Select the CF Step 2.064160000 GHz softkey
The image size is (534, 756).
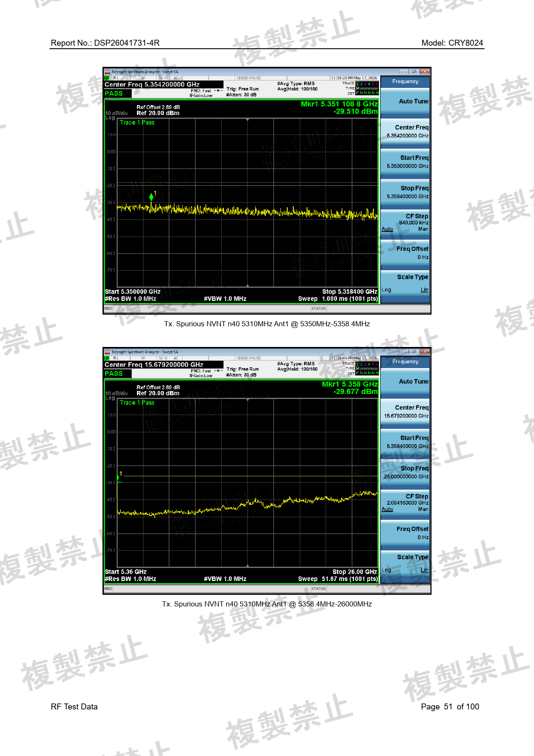tap(405, 503)
